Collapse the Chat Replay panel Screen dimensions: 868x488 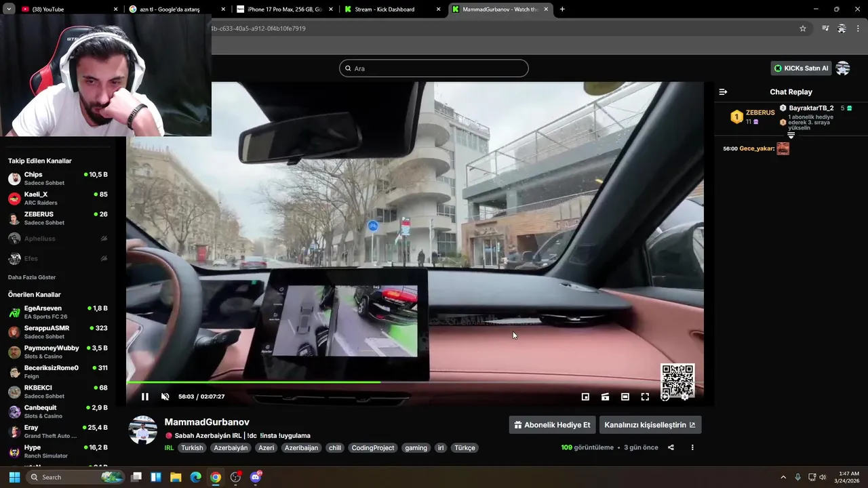pyautogui.click(x=723, y=91)
